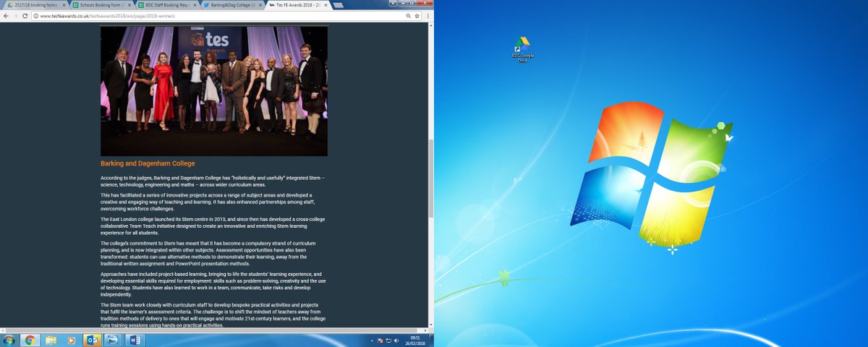The height and width of the screenshot is (347, 868).
Task: Close the Schools Booking Form tab
Action: tap(128, 5)
